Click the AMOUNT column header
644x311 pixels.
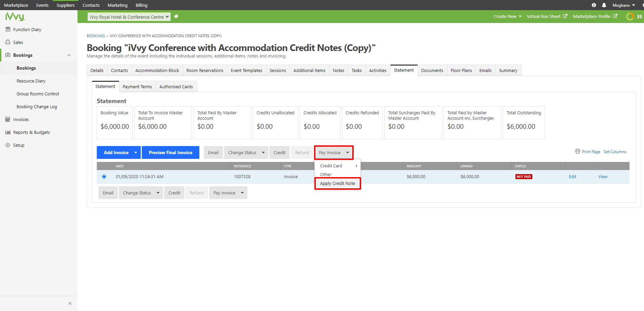click(414, 166)
